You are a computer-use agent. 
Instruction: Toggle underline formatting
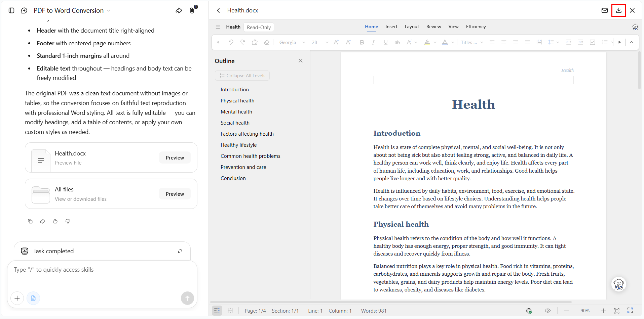point(385,42)
